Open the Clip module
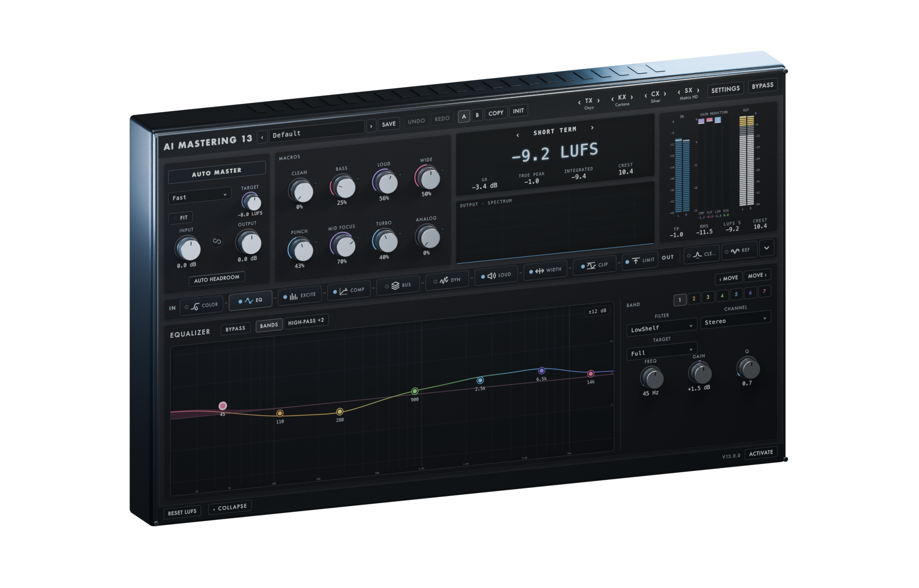 [x=594, y=265]
